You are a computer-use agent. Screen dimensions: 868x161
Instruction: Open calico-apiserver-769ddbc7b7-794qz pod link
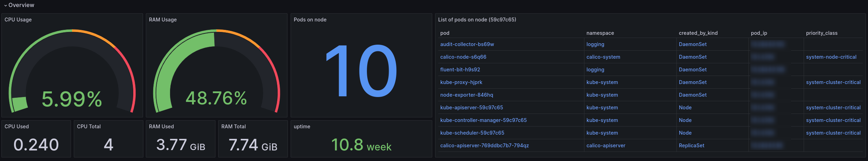point(484,146)
